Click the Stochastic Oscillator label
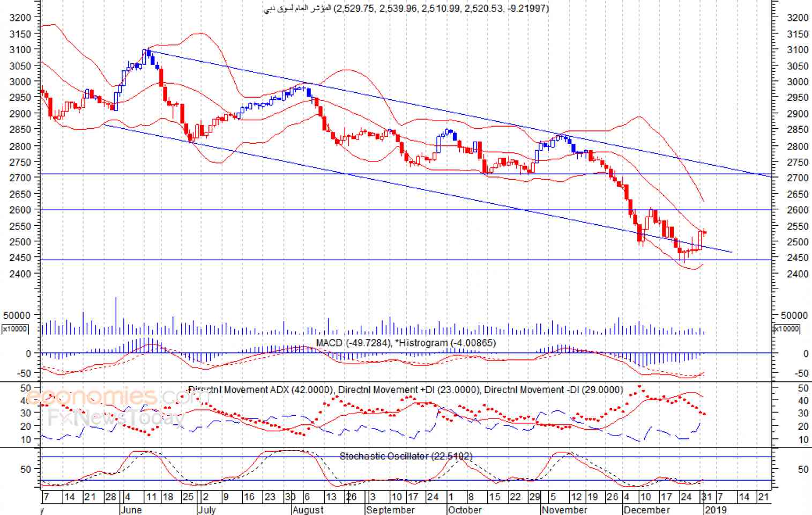Viewport: 812px width, 515px height. tap(406, 456)
